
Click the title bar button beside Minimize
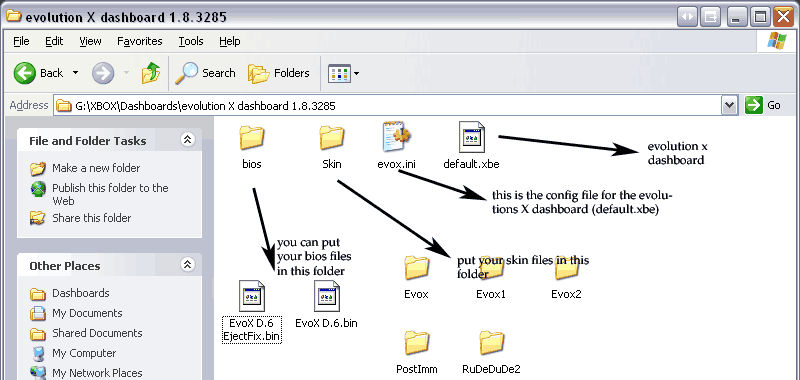coord(710,17)
